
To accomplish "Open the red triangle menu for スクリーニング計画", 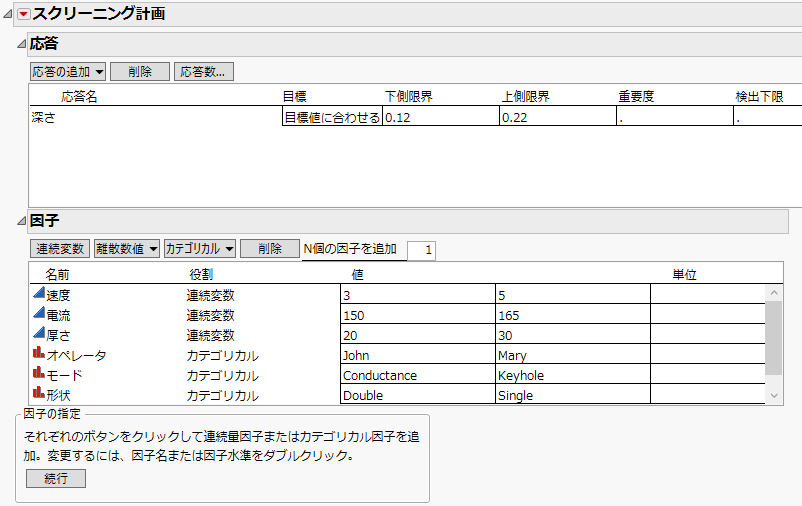I will click(24, 14).
